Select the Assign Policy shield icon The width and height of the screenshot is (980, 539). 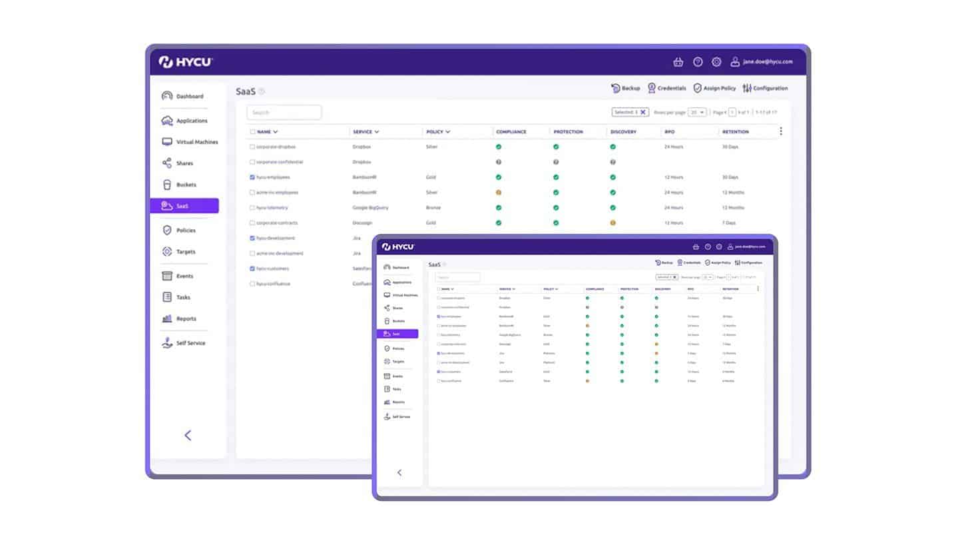point(697,88)
